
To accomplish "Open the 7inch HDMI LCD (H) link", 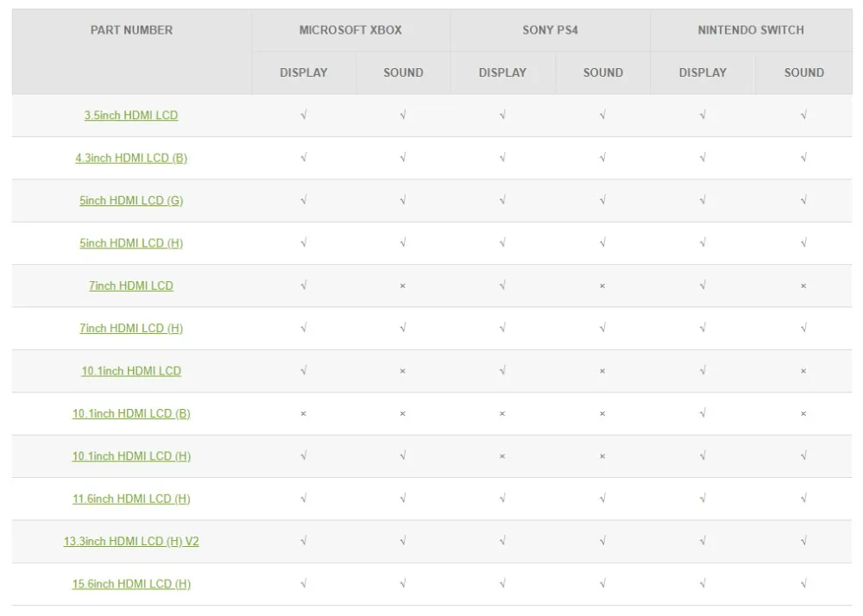I will [x=131, y=329].
